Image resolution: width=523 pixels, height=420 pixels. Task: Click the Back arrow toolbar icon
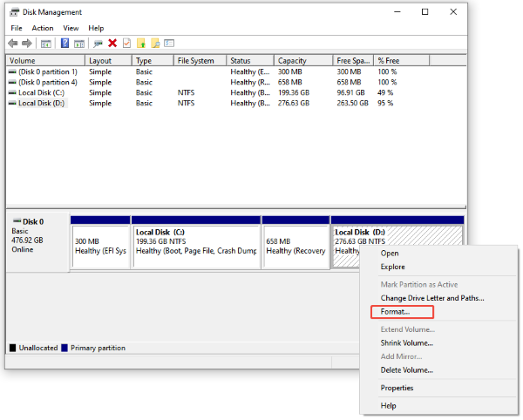(13, 44)
